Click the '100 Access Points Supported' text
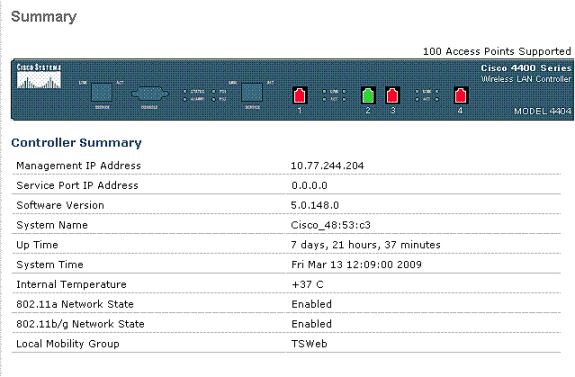 497,51
